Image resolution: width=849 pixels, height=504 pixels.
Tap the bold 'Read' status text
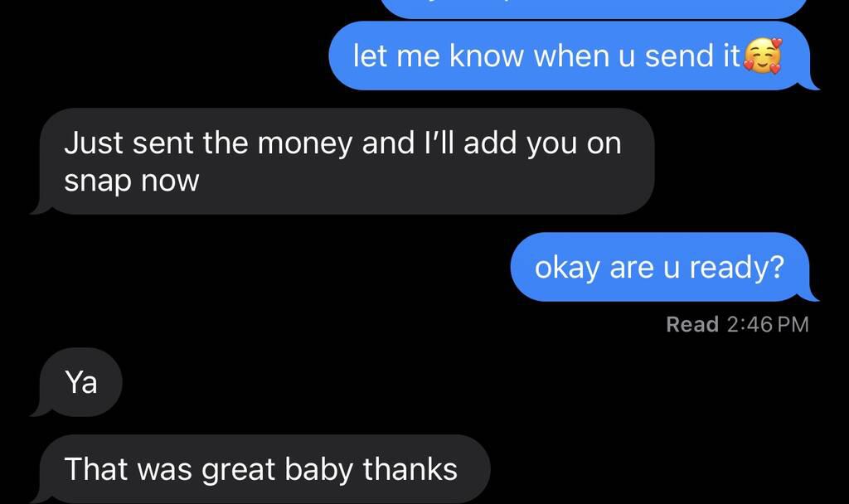[692, 324]
